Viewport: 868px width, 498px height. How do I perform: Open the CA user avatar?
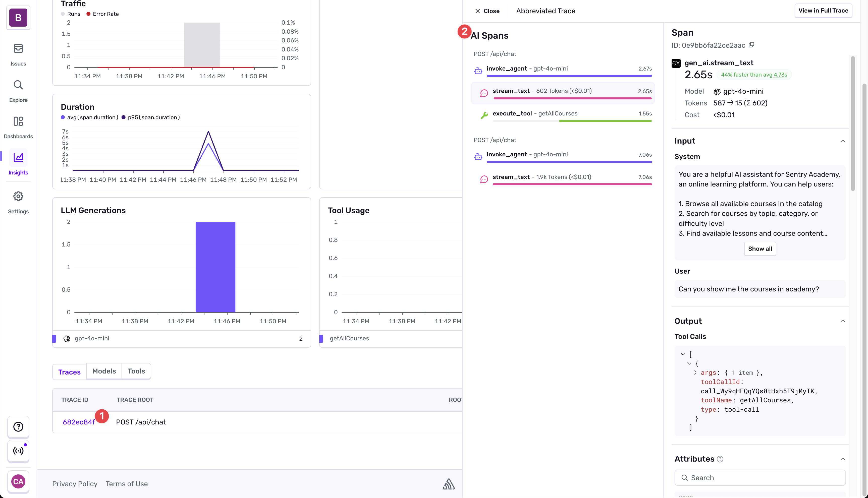click(x=18, y=482)
